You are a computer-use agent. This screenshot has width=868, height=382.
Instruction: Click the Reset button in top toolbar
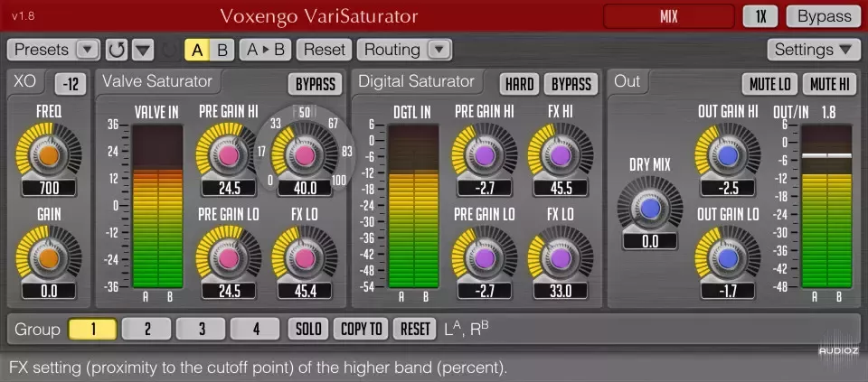click(x=325, y=50)
